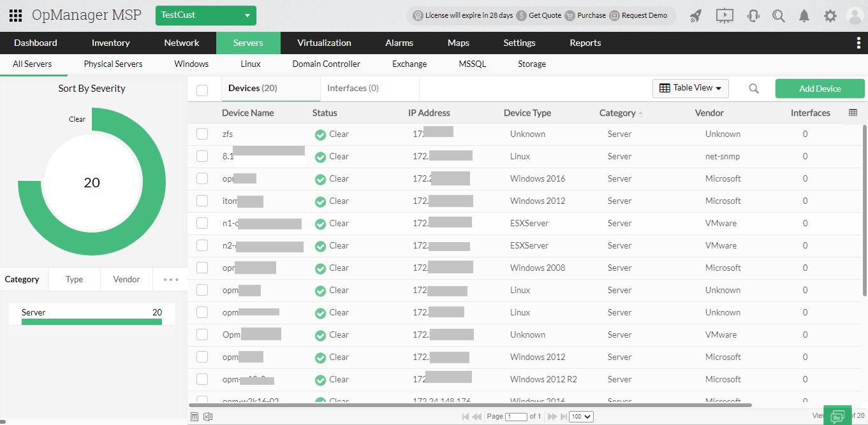Open the presentation video screen icon
The height and width of the screenshot is (425, 868).
click(x=725, y=16)
